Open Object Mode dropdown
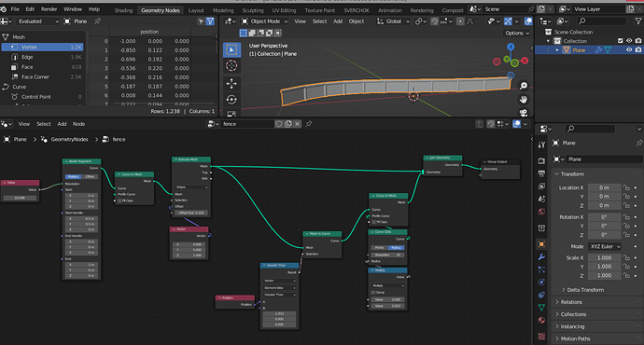This screenshot has width=644, height=345. [265, 21]
